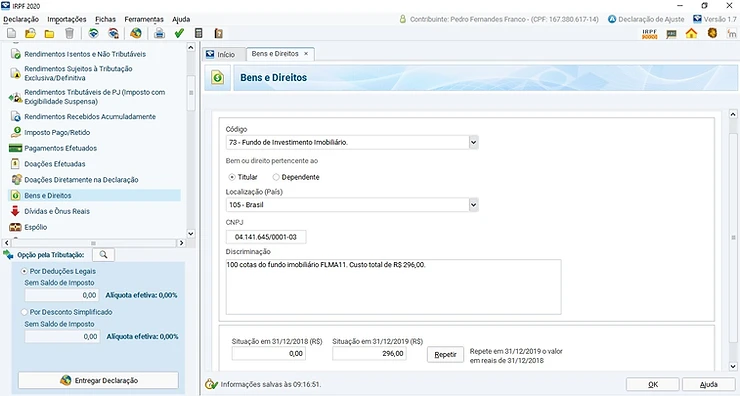Screen dimensions: 740x396
Task: Click the yellow house home icon
Action: (691, 34)
